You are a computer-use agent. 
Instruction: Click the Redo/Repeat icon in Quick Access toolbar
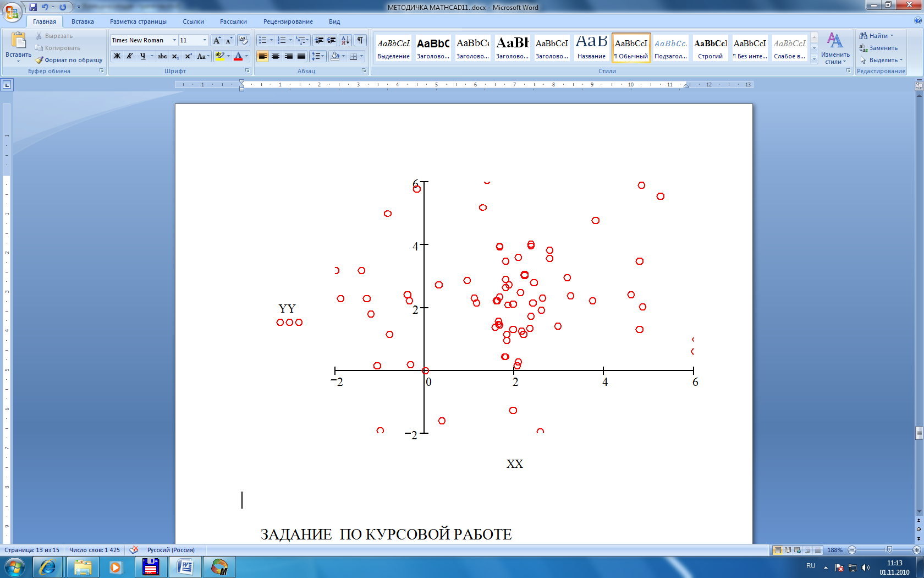[x=63, y=7]
